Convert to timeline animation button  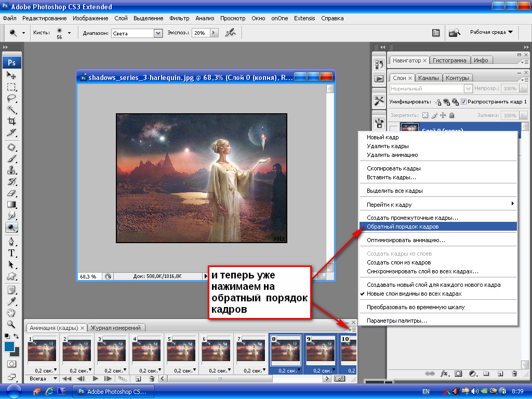pyautogui.click(x=340, y=379)
